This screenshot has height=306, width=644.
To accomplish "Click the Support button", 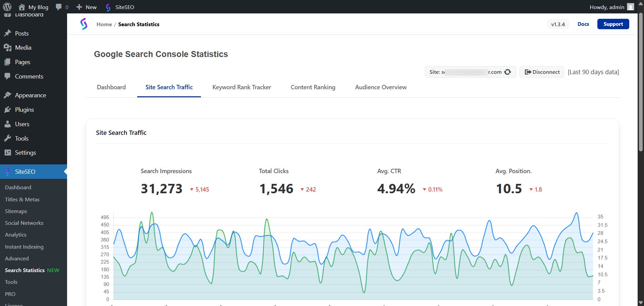I will [x=613, y=24].
